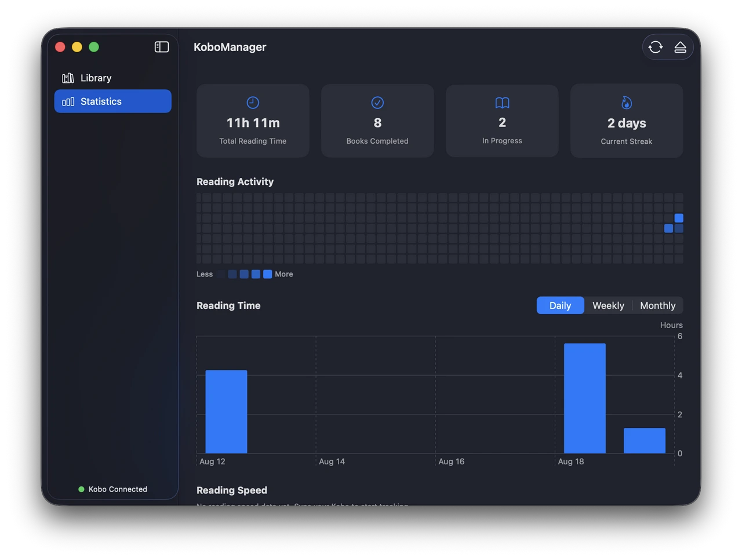Click the Total Reading Time label

253,141
